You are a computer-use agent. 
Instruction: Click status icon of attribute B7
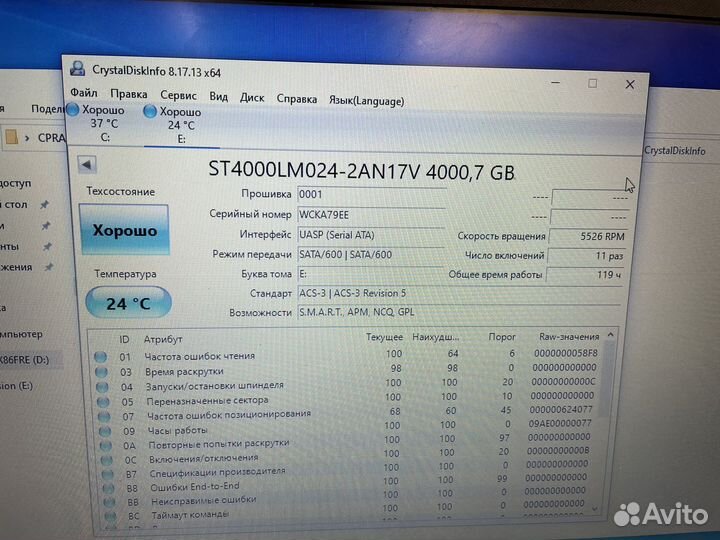coord(108,474)
